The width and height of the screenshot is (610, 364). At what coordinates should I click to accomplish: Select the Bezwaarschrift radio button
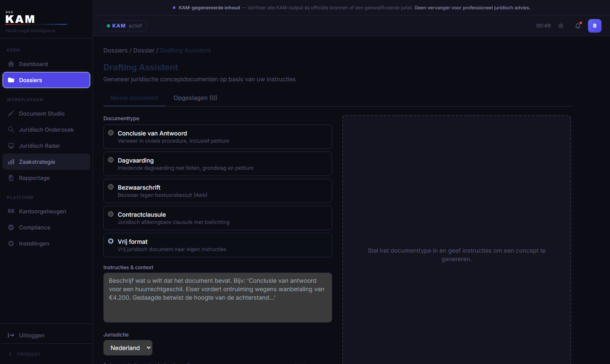click(x=111, y=187)
